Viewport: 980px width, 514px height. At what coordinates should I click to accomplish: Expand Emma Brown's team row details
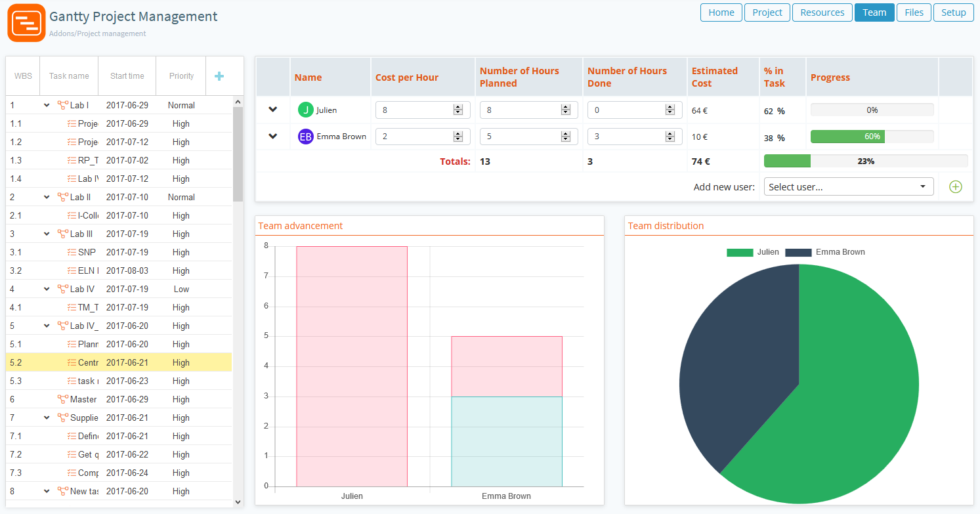pos(273,136)
